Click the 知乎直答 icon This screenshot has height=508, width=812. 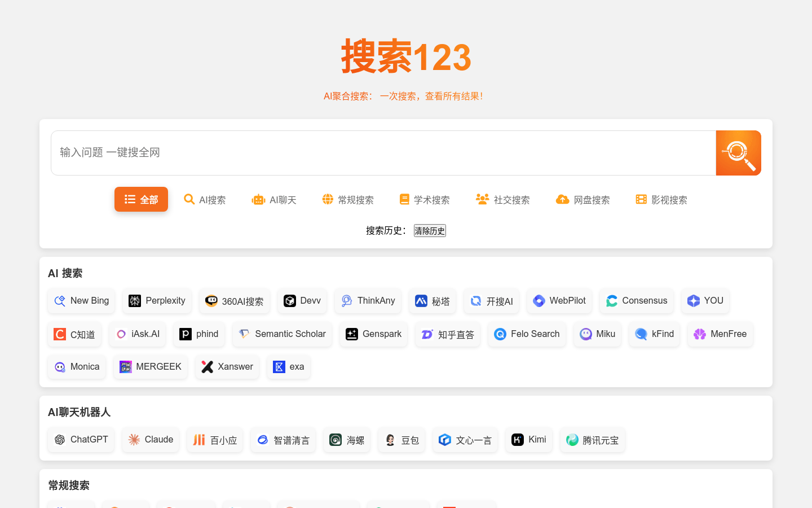(427, 334)
